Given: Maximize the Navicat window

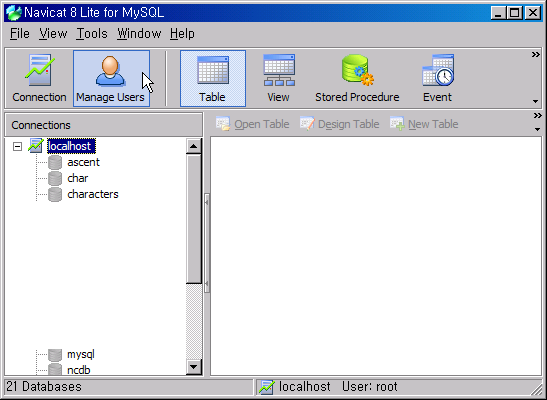Looking at the screenshot, I should [515, 13].
